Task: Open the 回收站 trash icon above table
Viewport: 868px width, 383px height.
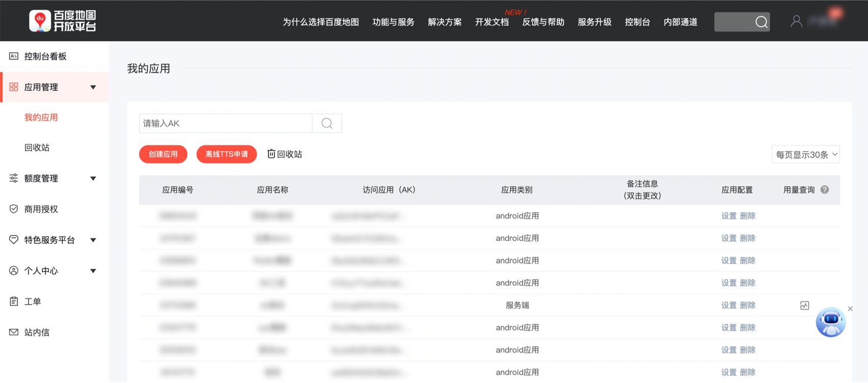Action: point(272,154)
